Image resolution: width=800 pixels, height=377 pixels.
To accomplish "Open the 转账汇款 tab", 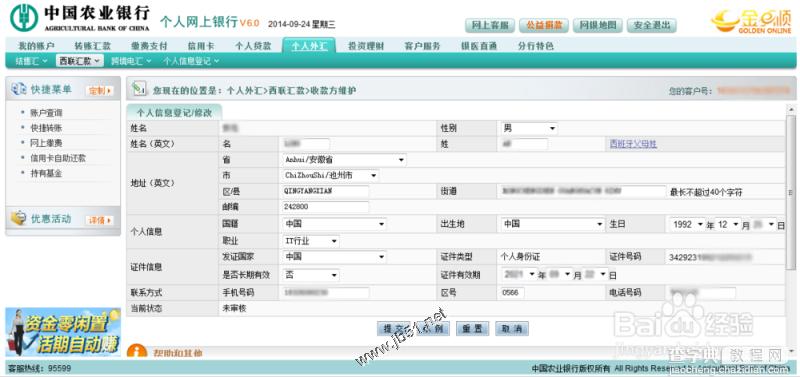I will tap(92, 46).
